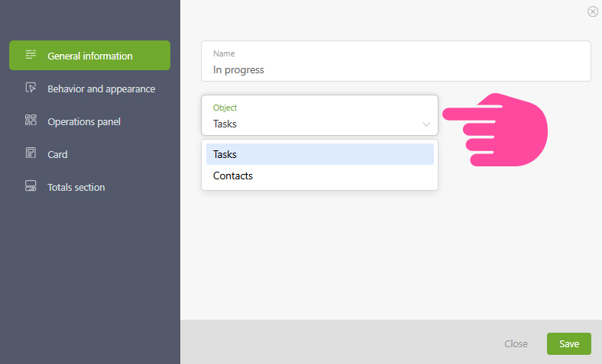Image resolution: width=602 pixels, height=364 pixels.
Task: Click the Object field label text
Action: [225, 108]
